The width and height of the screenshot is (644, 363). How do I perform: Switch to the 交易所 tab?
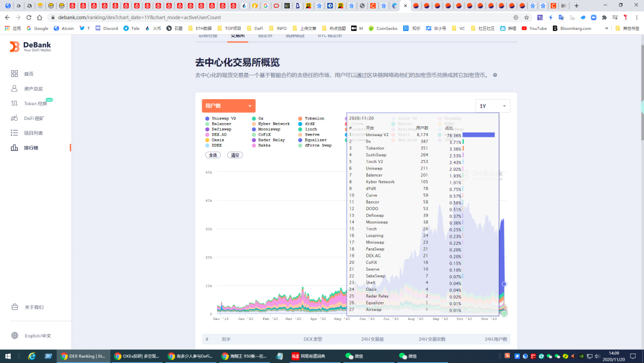[237, 36]
